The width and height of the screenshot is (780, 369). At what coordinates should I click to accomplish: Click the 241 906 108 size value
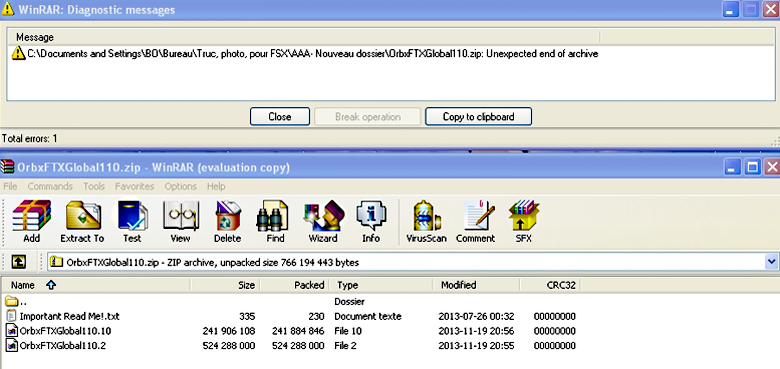click(x=229, y=331)
